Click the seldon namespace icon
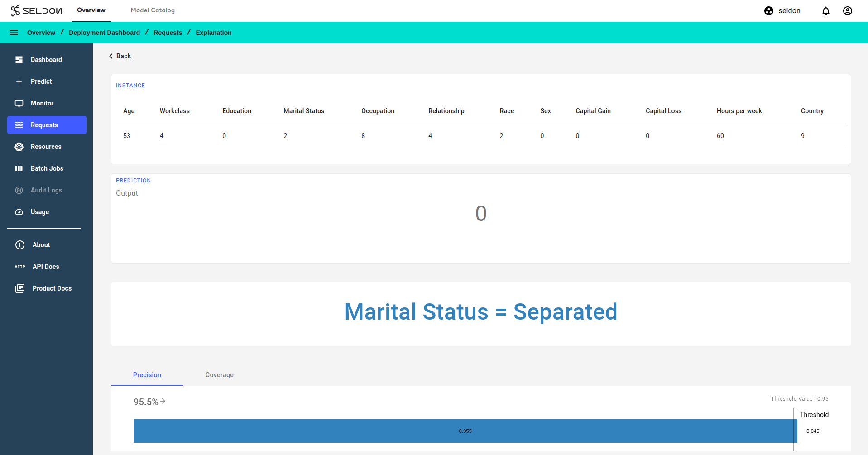The width and height of the screenshot is (868, 455). point(769,11)
